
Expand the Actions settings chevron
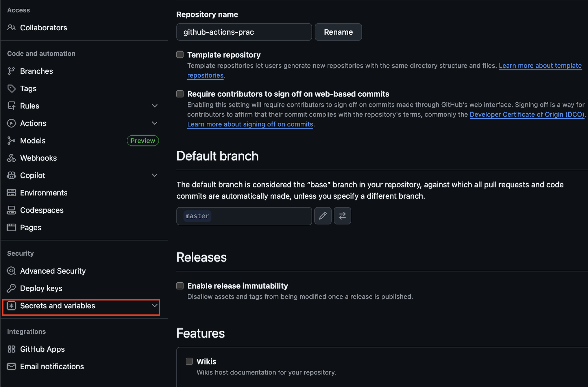click(155, 123)
